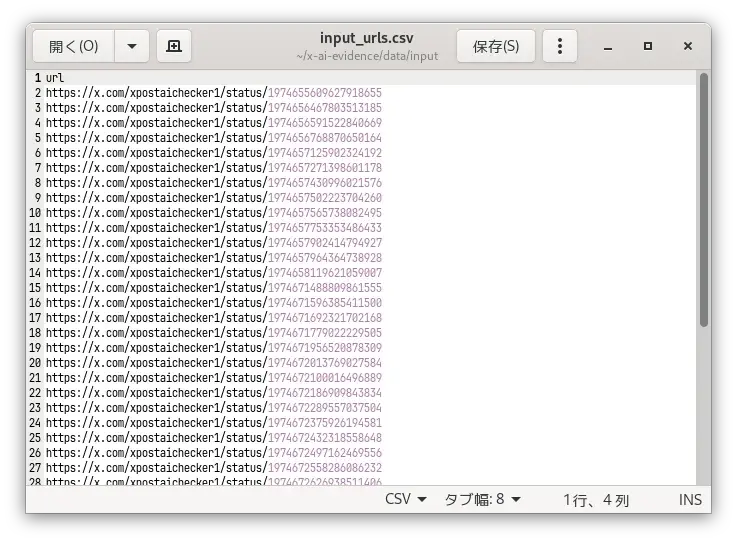Viewport: 737px width, 542px height.
Task: Create a new document with the plus icon
Action: [174, 46]
